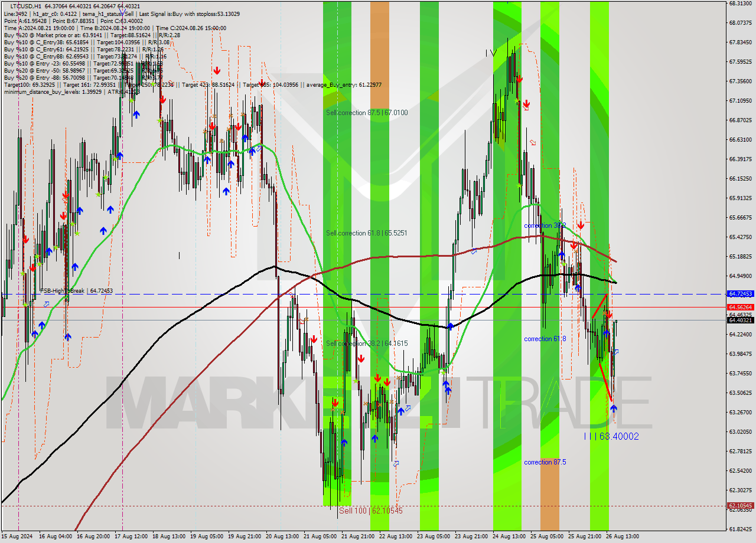Click the 66.87025 price axis value
This screenshot has height=543, width=756.
[741, 120]
